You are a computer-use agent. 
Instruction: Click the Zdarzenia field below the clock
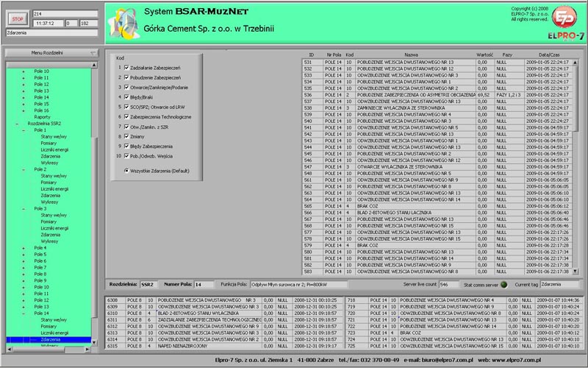(x=51, y=32)
